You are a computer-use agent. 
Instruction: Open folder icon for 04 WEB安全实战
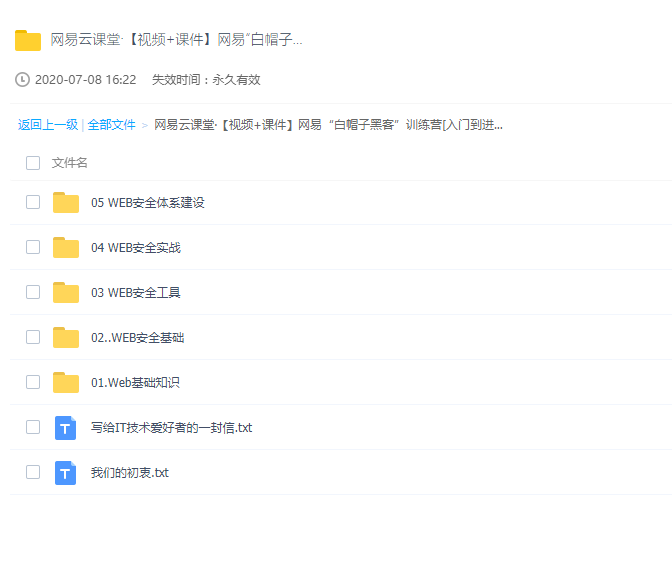(66, 247)
